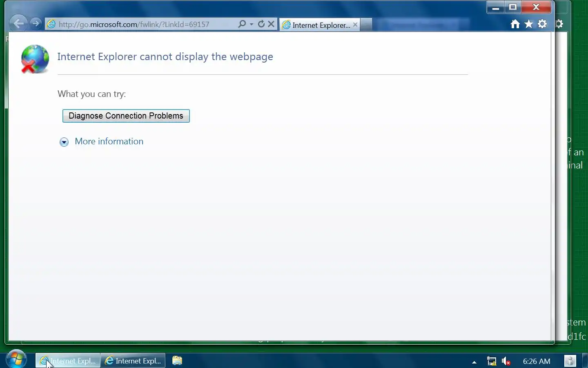Click the muted volume tray icon

pos(506,361)
